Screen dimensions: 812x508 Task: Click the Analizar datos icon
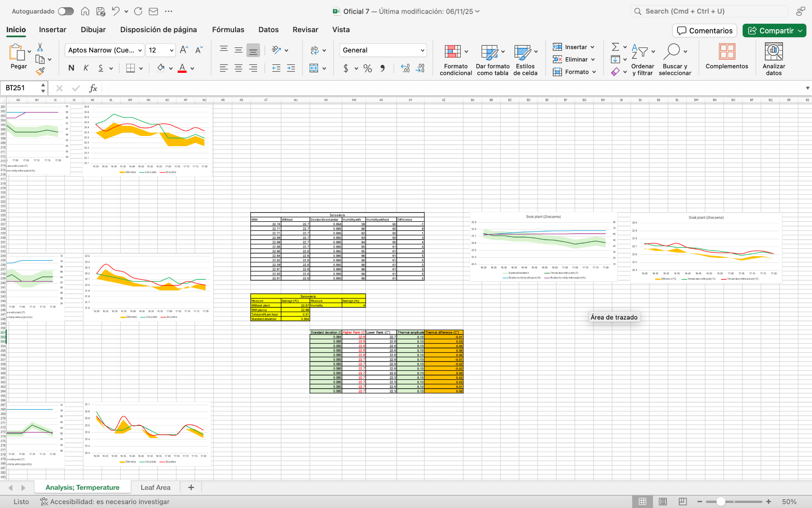pyautogui.click(x=774, y=52)
